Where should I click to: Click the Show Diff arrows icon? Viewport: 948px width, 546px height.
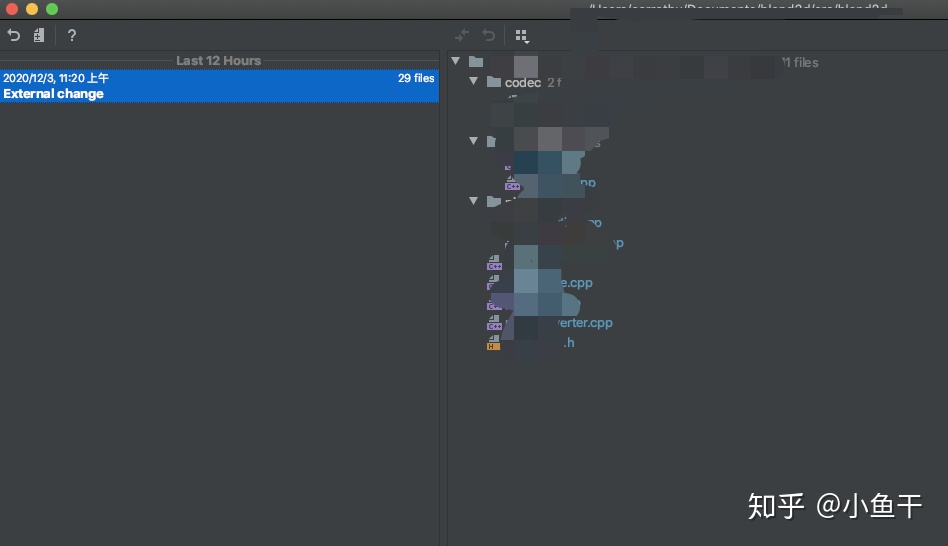(x=462, y=35)
